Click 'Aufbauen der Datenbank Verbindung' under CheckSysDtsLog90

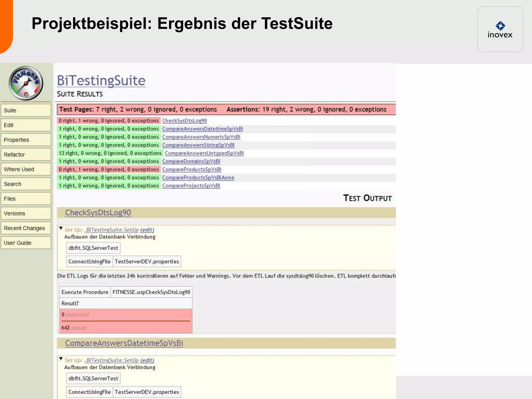tap(110, 237)
